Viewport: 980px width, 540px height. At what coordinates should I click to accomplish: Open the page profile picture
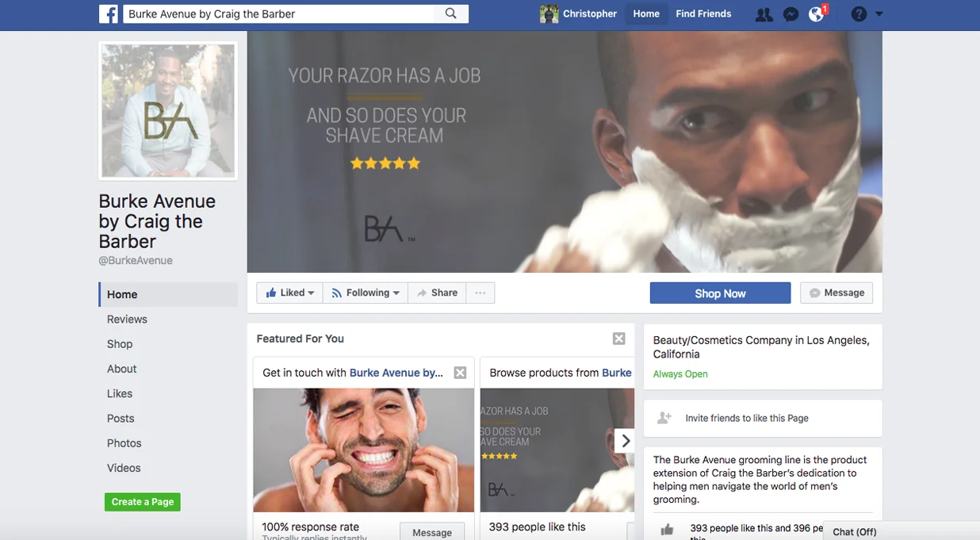pyautogui.click(x=168, y=111)
